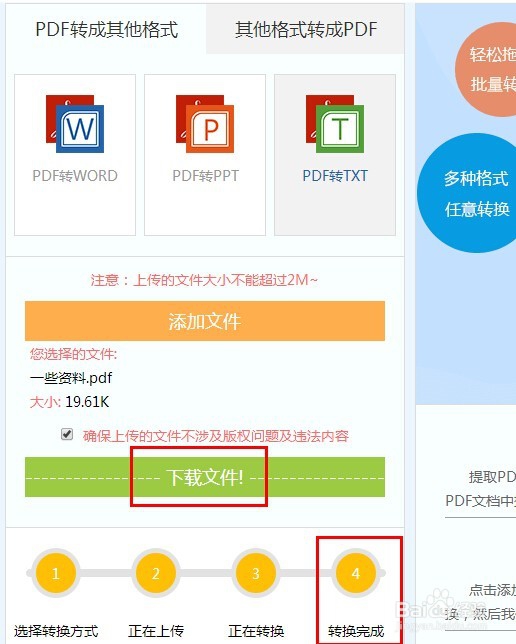This screenshot has width=516, height=644.
Task: Click the orange 添加文件 button
Action: [205, 321]
